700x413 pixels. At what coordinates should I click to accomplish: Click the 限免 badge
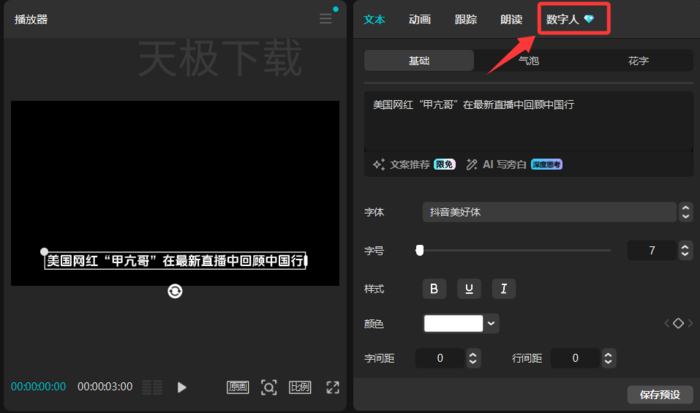coord(445,164)
